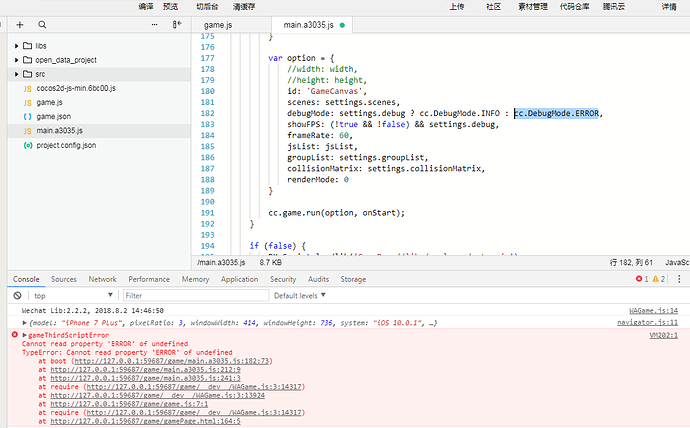Open the Application tab
The width and height of the screenshot is (690, 428).
(239, 279)
